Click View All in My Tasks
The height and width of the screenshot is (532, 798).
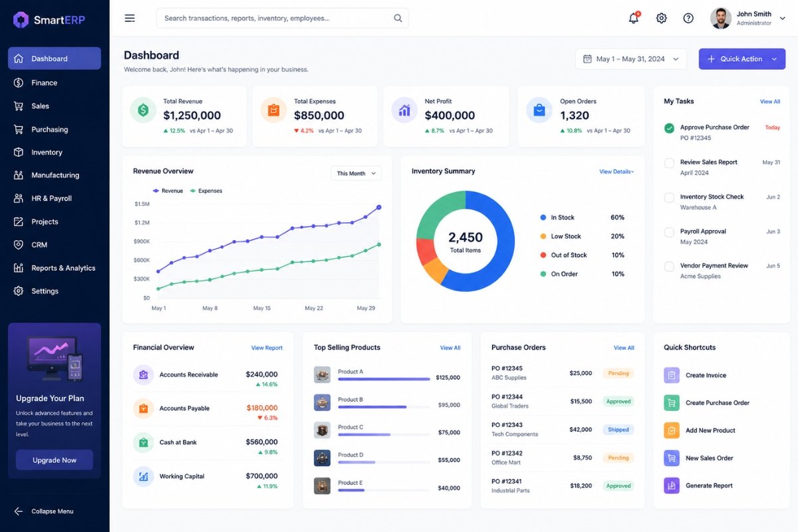coord(770,102)
